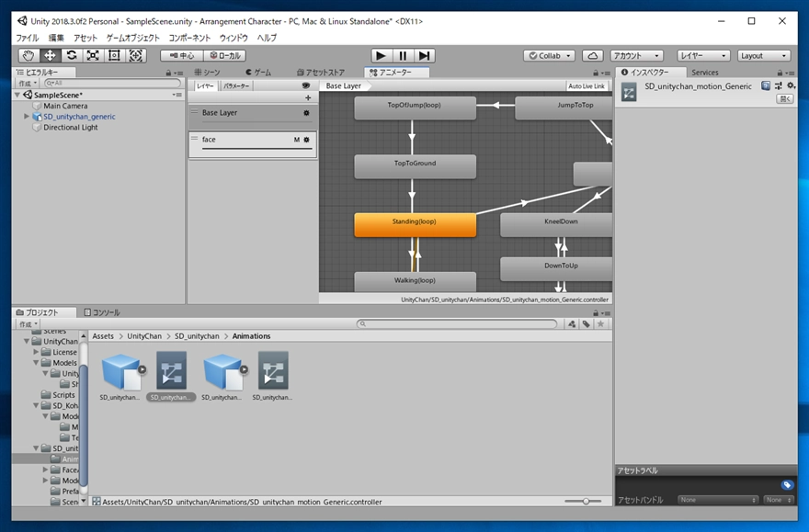Expand the License folder

point(36,352)
